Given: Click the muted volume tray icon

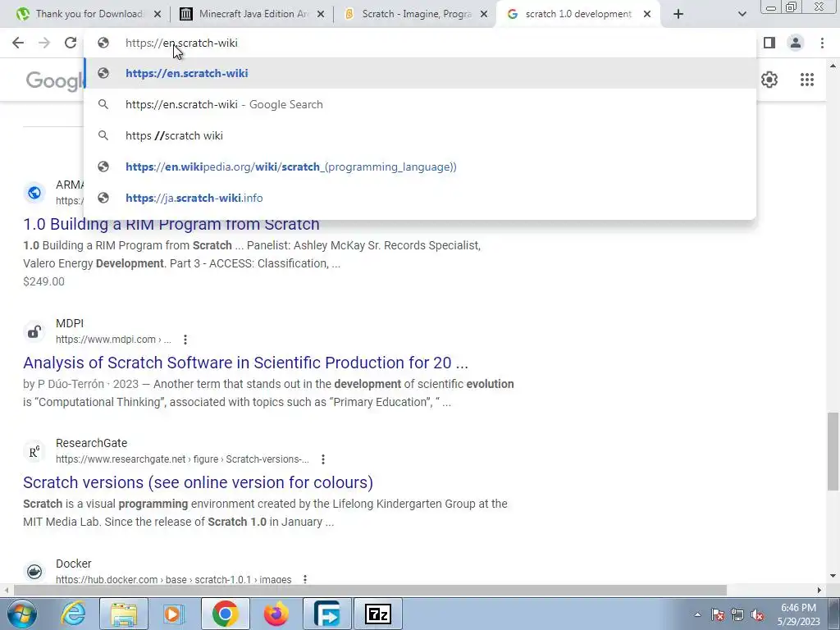Looking at the screenshot, I should 757,615.
